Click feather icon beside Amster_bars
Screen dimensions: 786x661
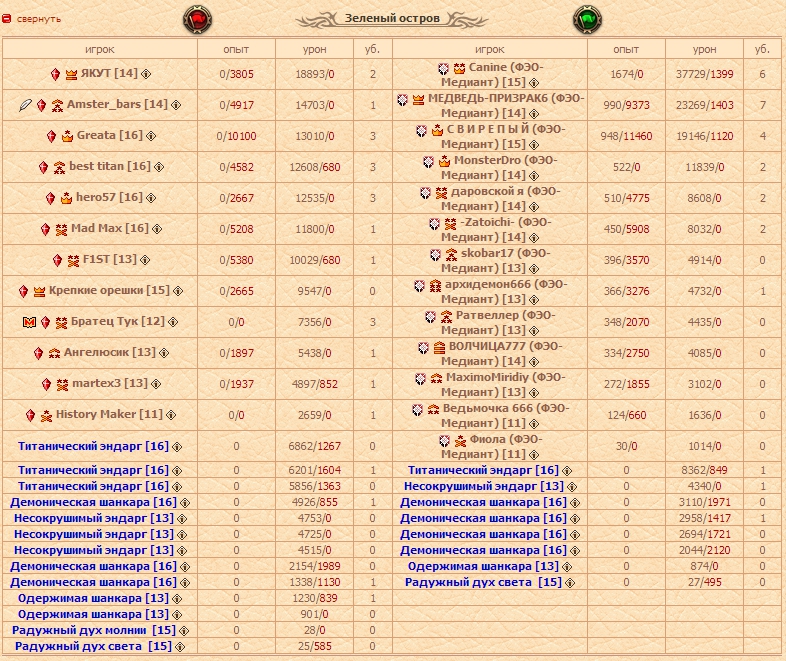pos(26,105)
